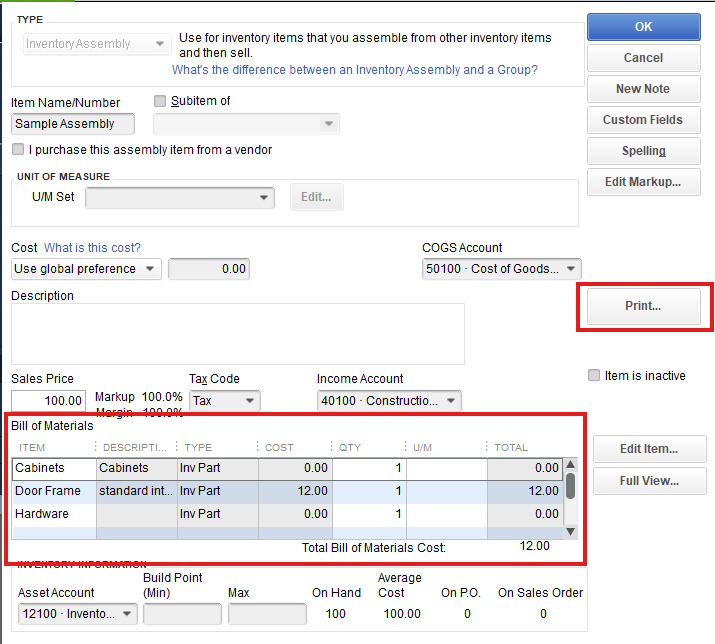715x644 pixels.
Task: Expand the Tax Code dropdown
Action: [249, 401]
